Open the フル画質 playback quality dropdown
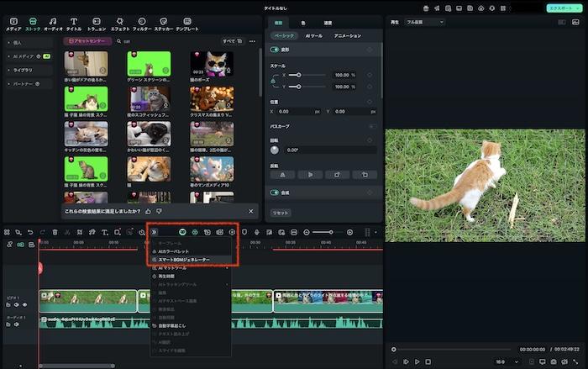Viewport: 588px width, 369px height. tap(424, 22)
